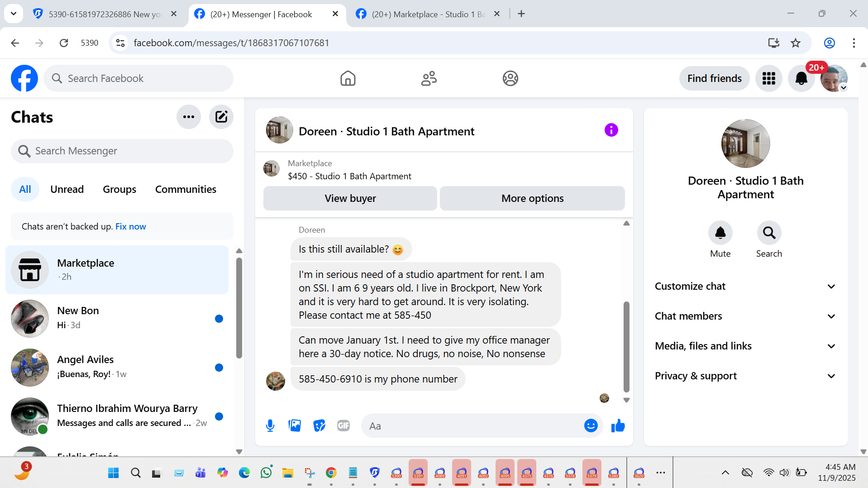Click the Find friends button
Viewport: 868px width, 488px height.
[714, 78]
